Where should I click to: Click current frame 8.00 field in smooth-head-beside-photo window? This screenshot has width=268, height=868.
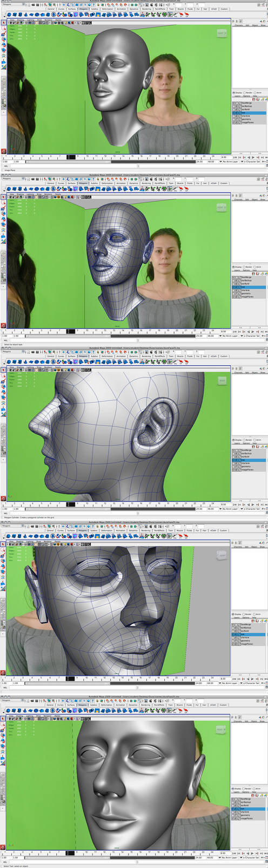[225, 157]
